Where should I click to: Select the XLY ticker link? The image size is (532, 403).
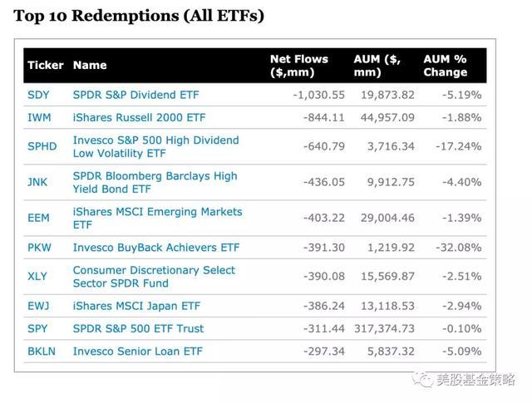(38, 277)
